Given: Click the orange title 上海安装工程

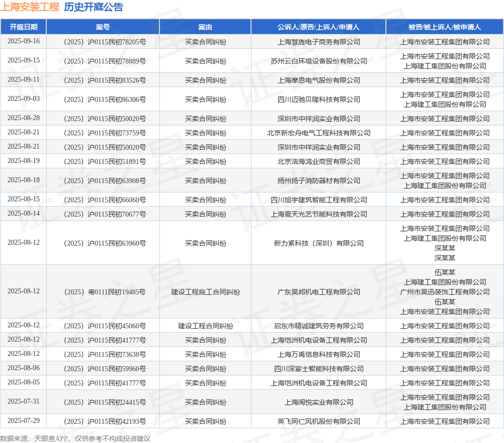Looking at the screenshot, I should click(x=30, y=7).
